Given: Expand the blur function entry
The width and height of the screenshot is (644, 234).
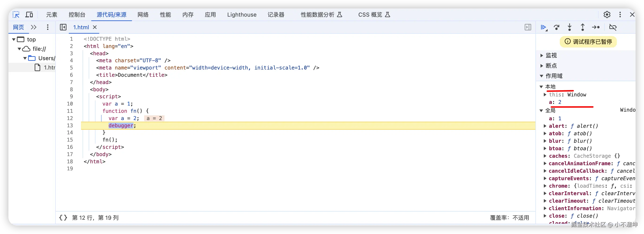Looking at the screenshot, I should point(545,141).
